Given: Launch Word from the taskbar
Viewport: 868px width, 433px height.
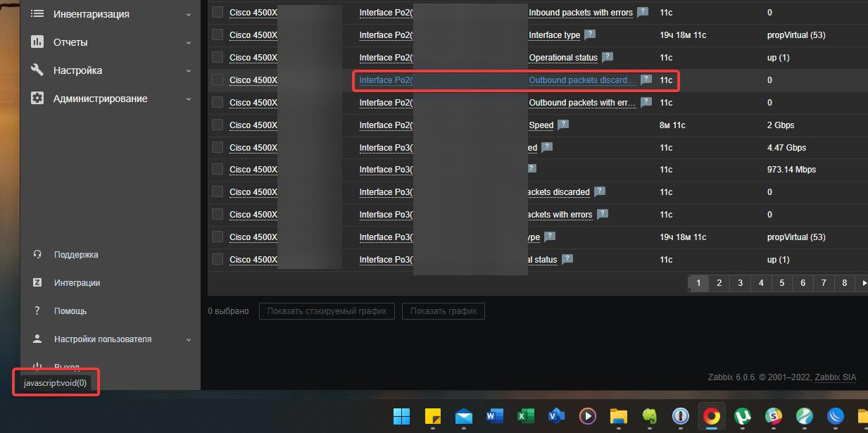Looking at the screenshot, I should point(495,416).
